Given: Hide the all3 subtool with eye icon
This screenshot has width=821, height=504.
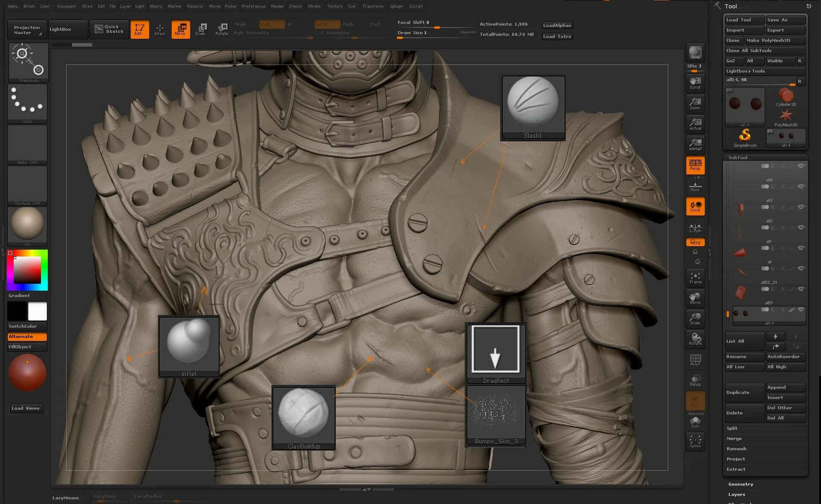Looking at the screenshot, I should point(801,186).
